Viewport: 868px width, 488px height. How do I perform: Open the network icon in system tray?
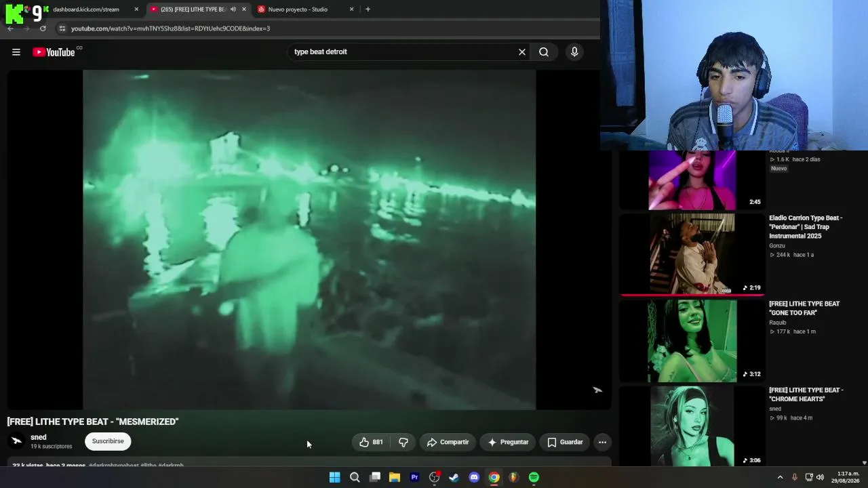pyautogui.click(x=808, y=477)
